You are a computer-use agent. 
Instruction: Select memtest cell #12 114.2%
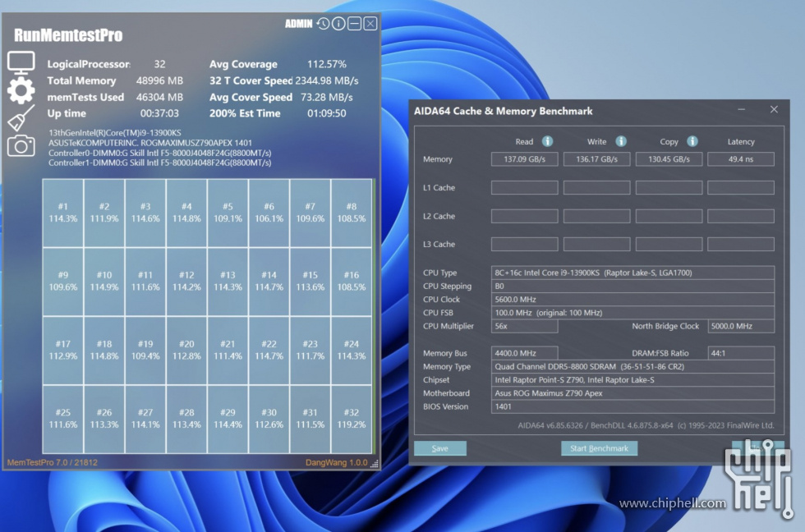coord(186,282)
